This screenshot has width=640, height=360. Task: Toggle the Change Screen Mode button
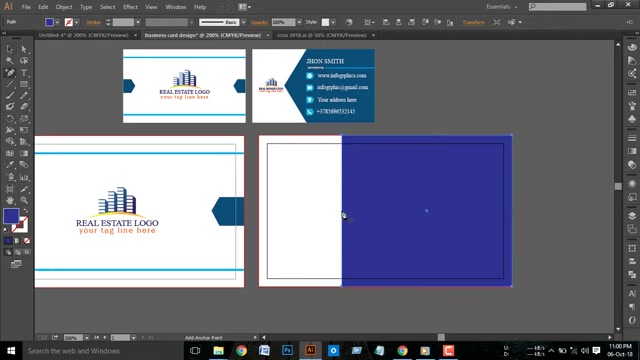tap(16, 264)
